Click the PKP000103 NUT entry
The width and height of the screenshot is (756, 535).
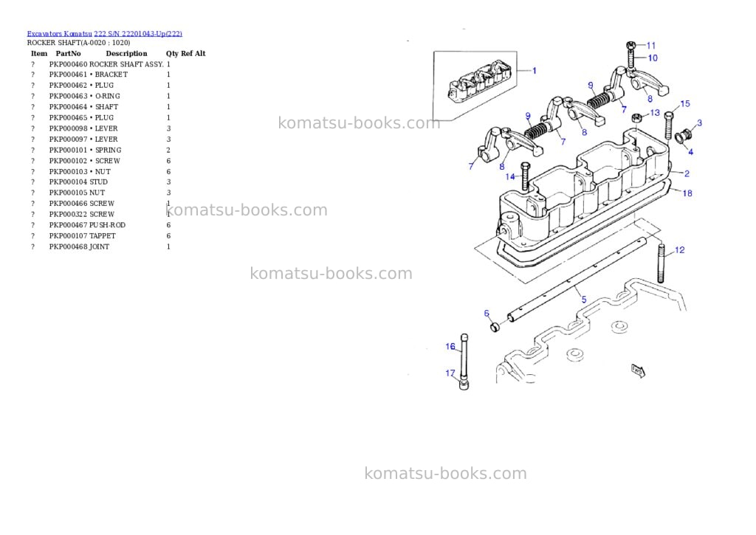click(x=100, y=172)
